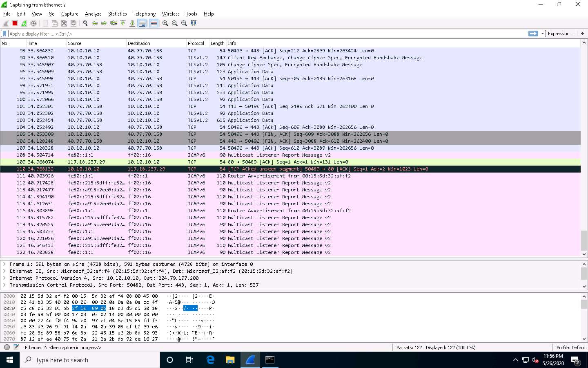Click the expert information status circle

click(7, 347)
